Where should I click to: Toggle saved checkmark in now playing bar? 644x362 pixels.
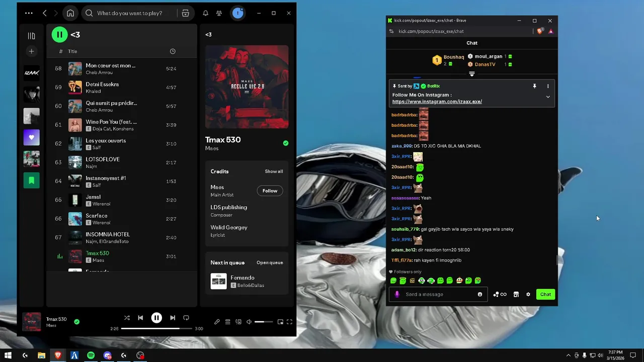coord(76,322)
